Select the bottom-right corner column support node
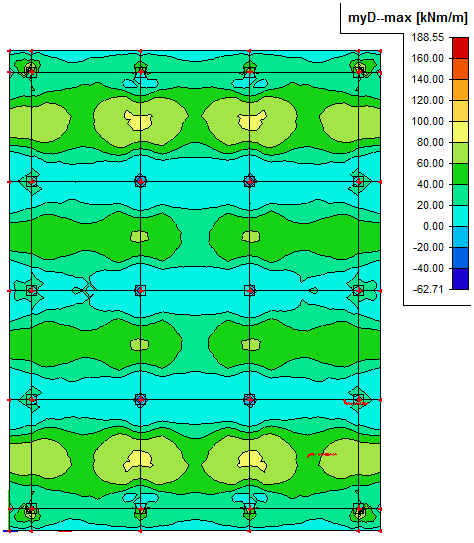Image resolution: width=474 pixels, height=543 pixels. 359,509
